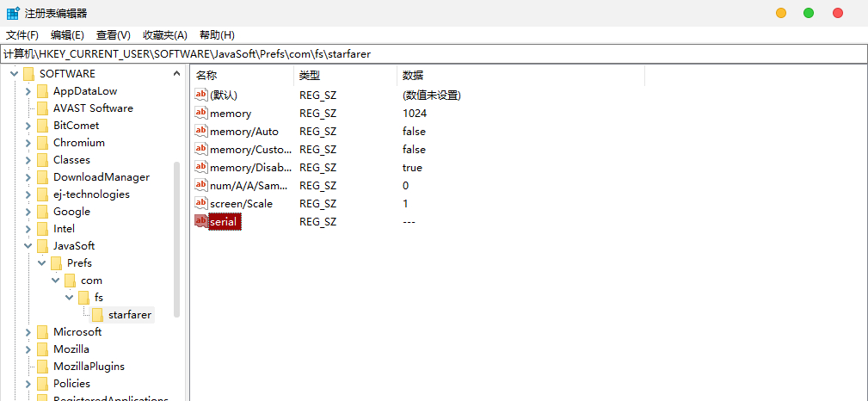The image size is (868, 401).
Task: Expand the Policies key
Action: pos(28,384)
